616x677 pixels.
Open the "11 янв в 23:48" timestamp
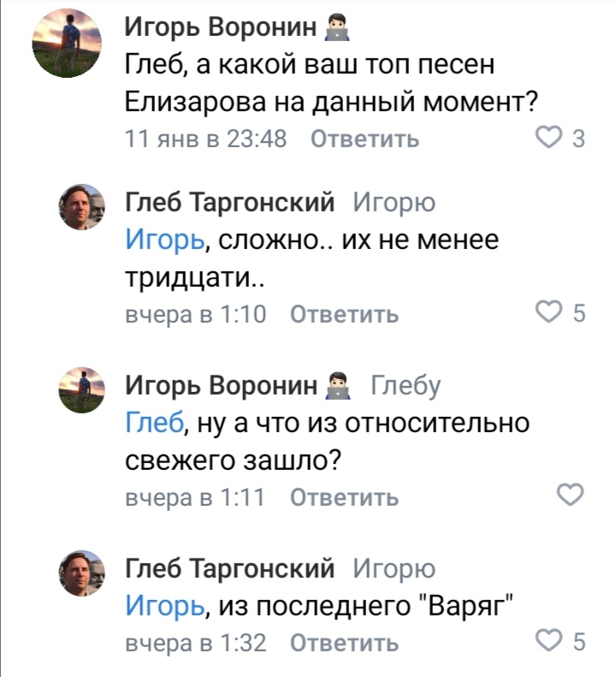pyautogui.click(x=205, y=140)
